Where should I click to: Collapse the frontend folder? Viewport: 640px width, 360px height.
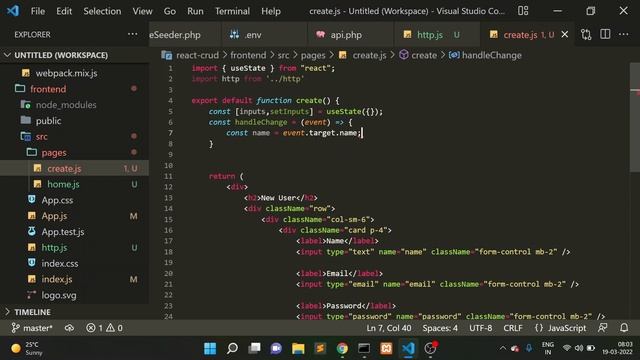coord(48,89)
